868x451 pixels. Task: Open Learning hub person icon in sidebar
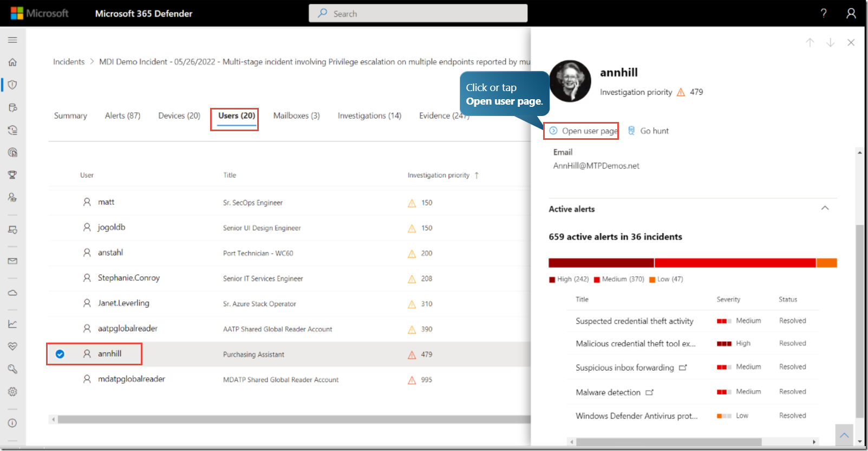pos(12,197)
